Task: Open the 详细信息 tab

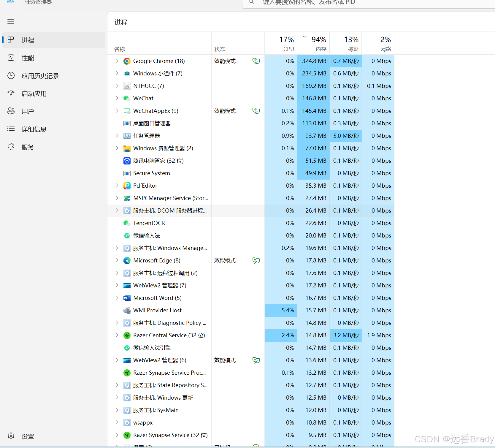Action: pos(54,129)
